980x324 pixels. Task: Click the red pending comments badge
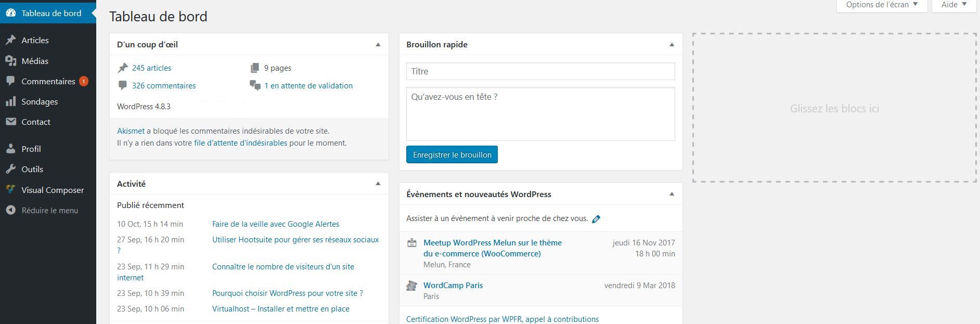click(x=84, y=81)
